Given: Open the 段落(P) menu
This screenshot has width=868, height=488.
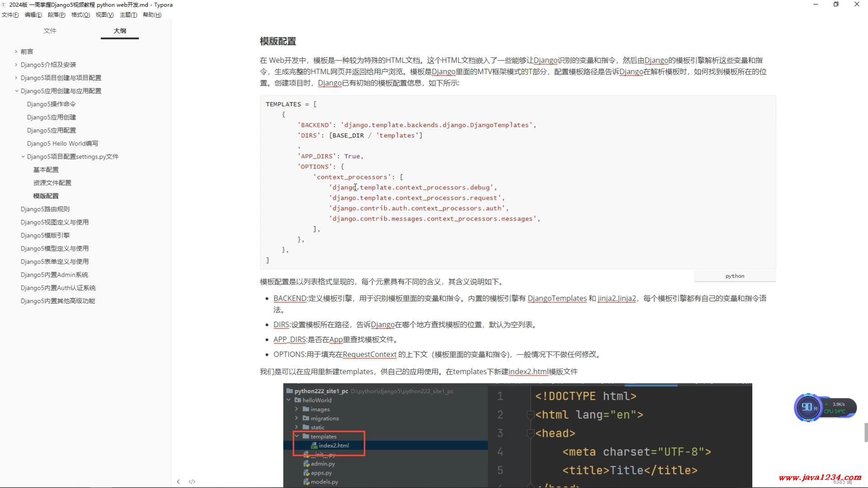Looking at the screenshot, I should click(x=57, y=15).
